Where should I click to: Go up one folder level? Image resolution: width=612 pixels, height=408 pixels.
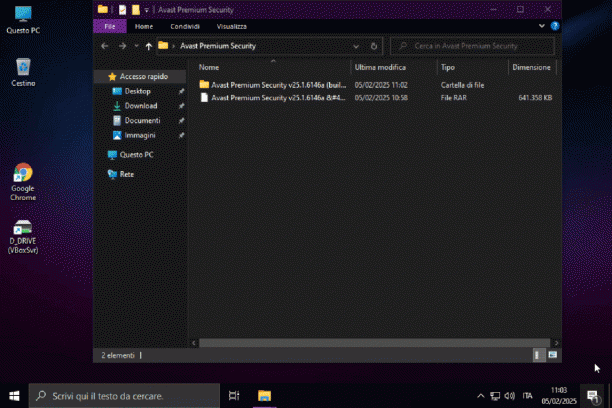point(149,46)
